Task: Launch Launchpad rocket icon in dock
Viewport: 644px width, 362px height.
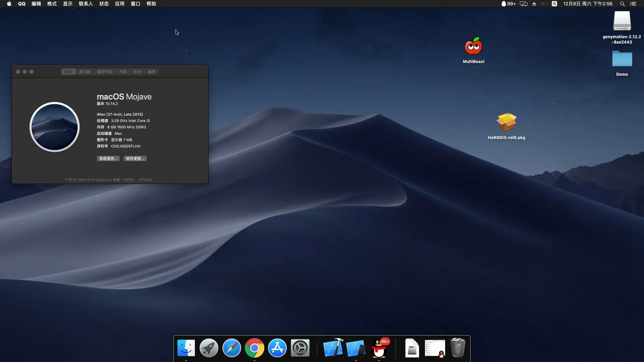Action: pyautogui.click(x=209, y=348)
